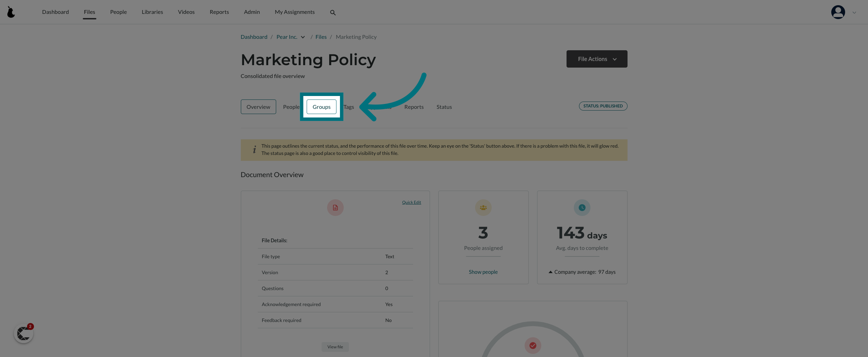Switch to the Groups tab
The width and height of the screenshot is (868, 357).
coord(321,107)
